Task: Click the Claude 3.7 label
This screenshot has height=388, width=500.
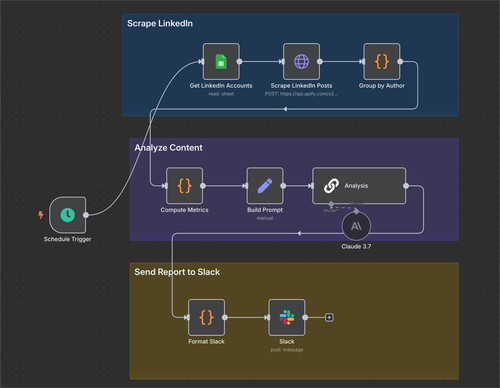Action: (356, 247)
